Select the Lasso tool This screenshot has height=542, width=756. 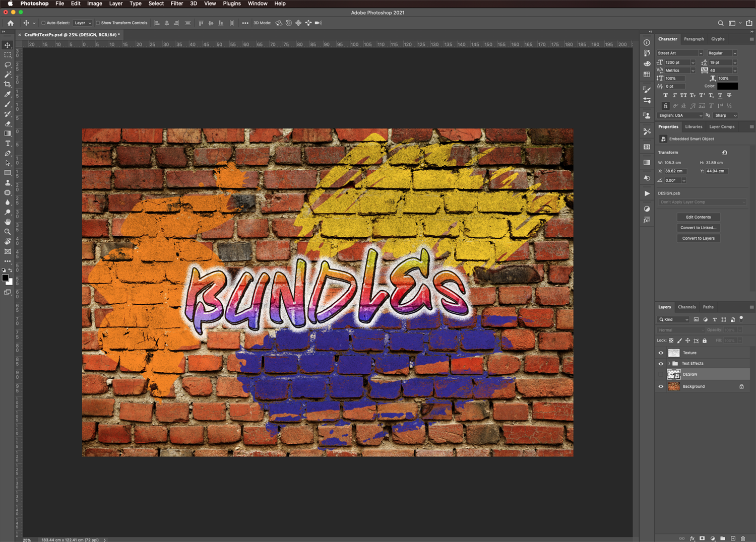pos(8,65)
